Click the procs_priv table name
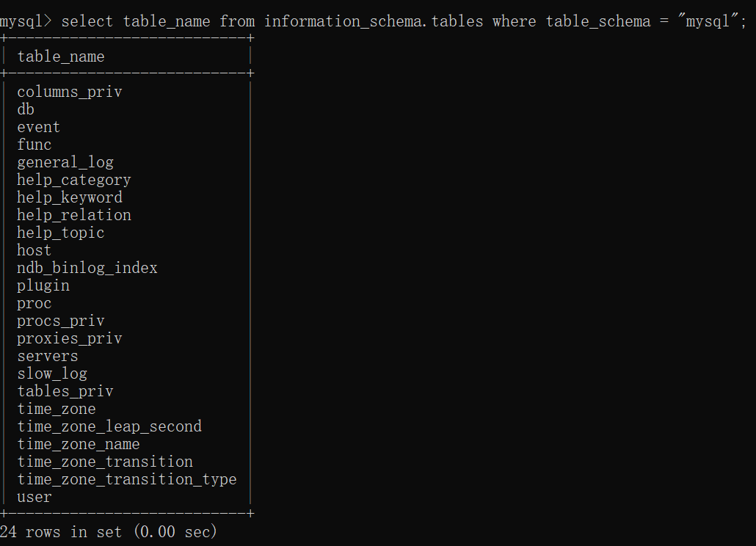Image resolution: width=756 pixels, height=546 pixels. coord(61,321)
